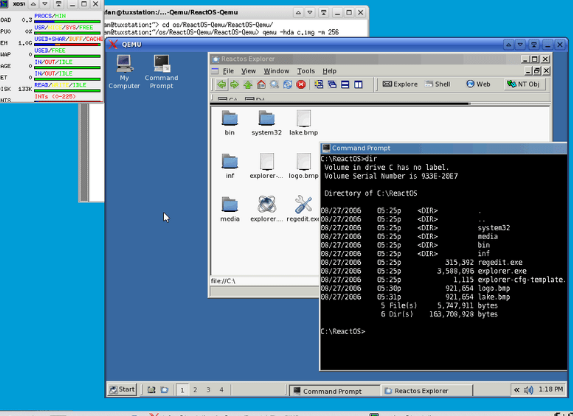The width and height of the screenshot is (573, 416).
Task: Click the Web toolbar button
Action: [x=478, y=84]
